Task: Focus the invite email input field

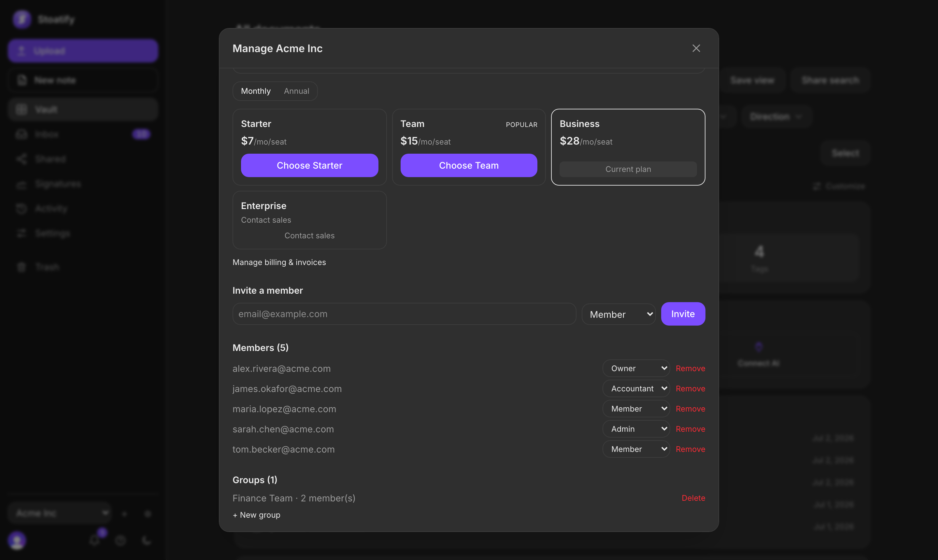Action: 404,314
